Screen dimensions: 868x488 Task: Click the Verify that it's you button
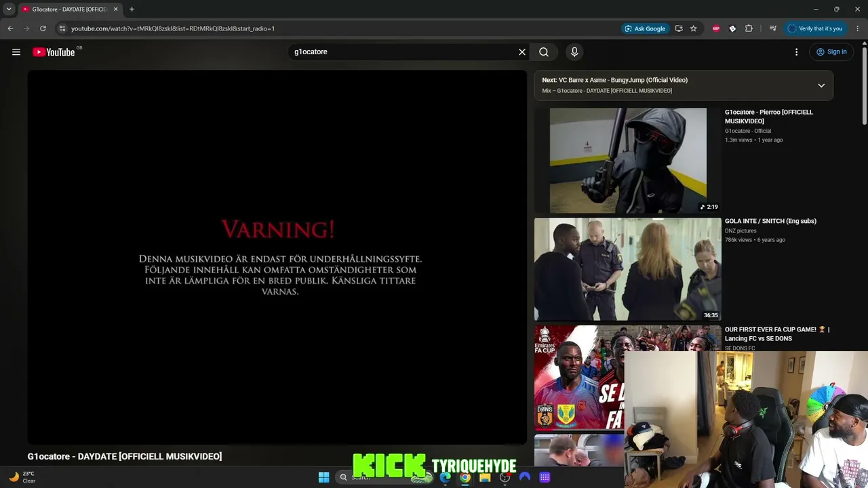pos(816,28)
